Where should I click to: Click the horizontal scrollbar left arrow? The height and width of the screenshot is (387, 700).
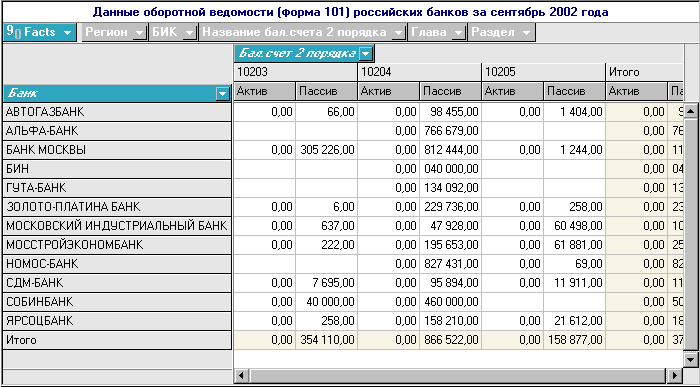click(x=241, y=375)
